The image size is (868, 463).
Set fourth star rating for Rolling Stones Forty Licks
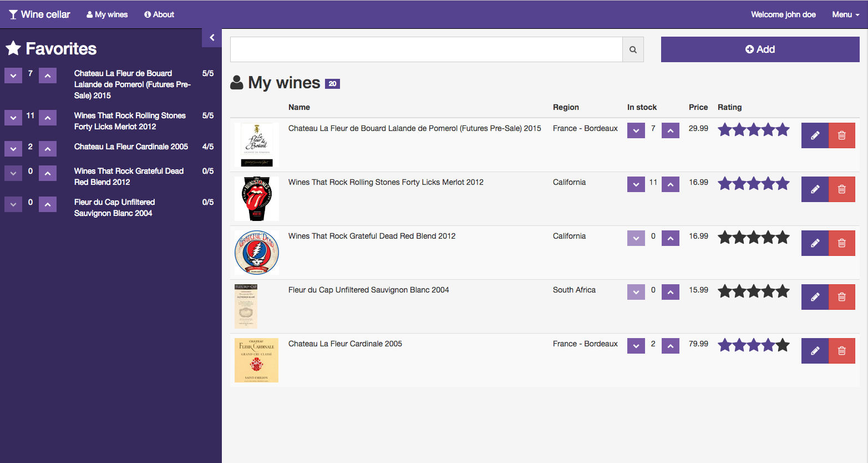768,184
